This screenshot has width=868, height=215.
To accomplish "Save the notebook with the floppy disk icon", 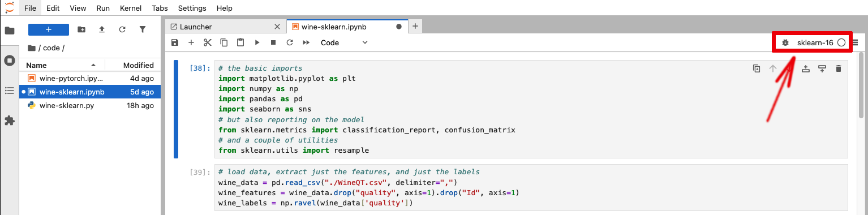I will click(175, 42).
